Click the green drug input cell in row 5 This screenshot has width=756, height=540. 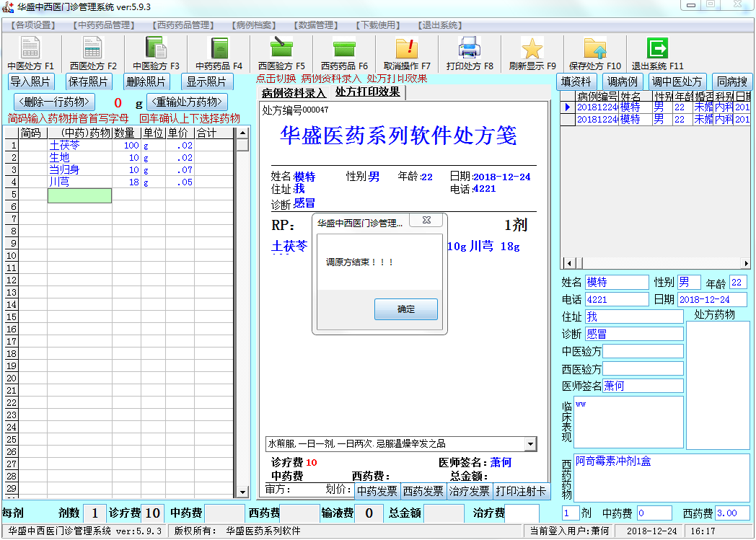[79, 195]
